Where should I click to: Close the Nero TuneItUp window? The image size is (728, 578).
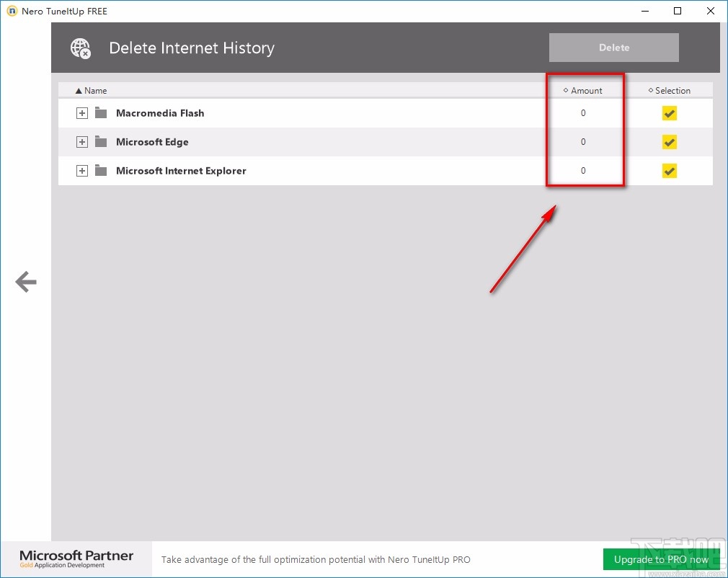711,11
